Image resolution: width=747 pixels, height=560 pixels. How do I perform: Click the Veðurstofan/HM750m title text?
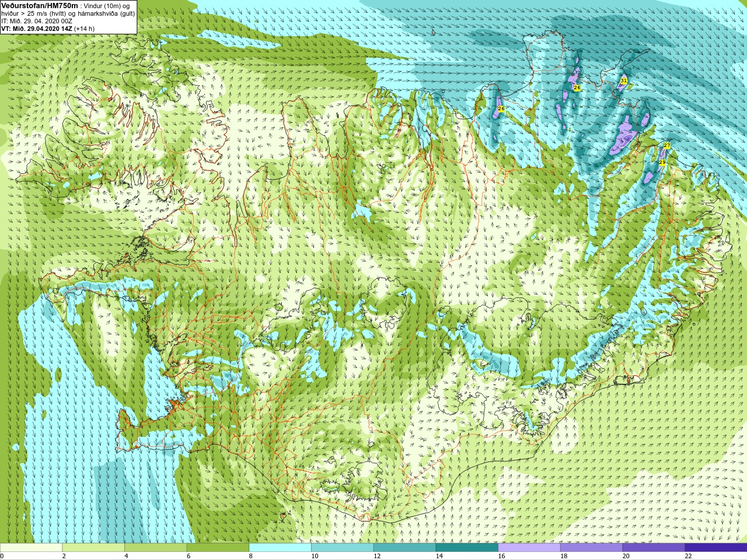39,6
